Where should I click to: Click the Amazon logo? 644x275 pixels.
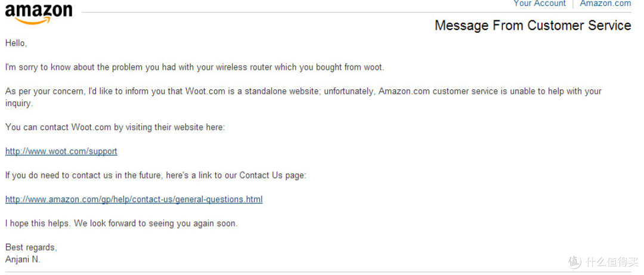pyautogui.click(x=39, y=14)
